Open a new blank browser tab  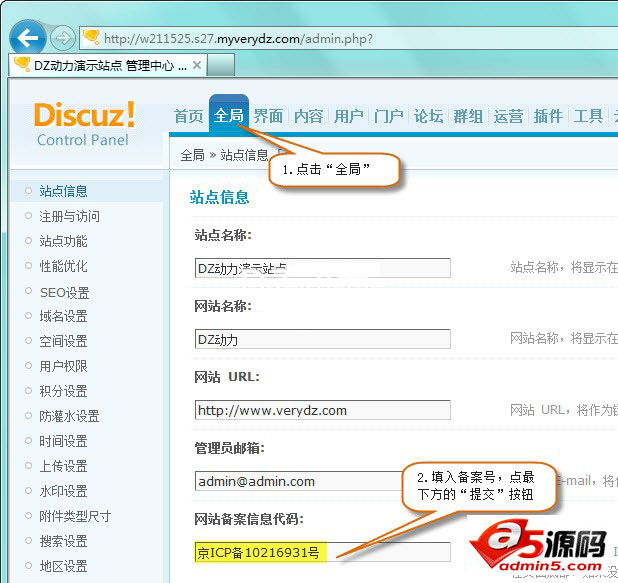(221, 65)
